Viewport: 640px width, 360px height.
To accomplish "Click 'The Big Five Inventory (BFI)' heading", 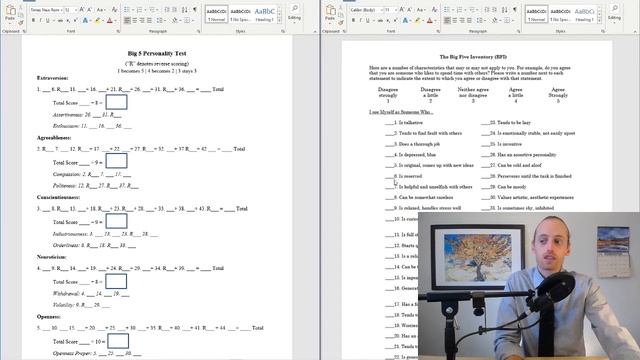I will click(473, 57).
